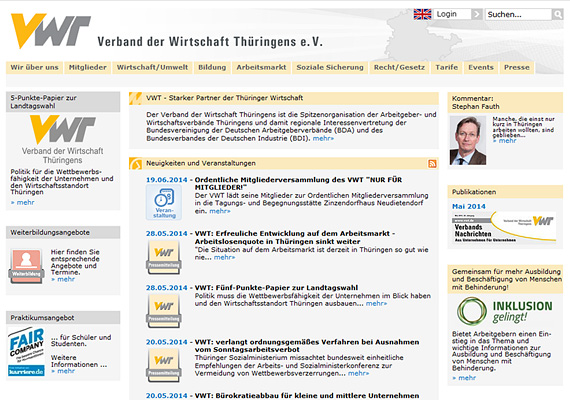The image size is (570, 400).
Task: Open the Soziale Sicherung menu
Action: coord(330,68)
